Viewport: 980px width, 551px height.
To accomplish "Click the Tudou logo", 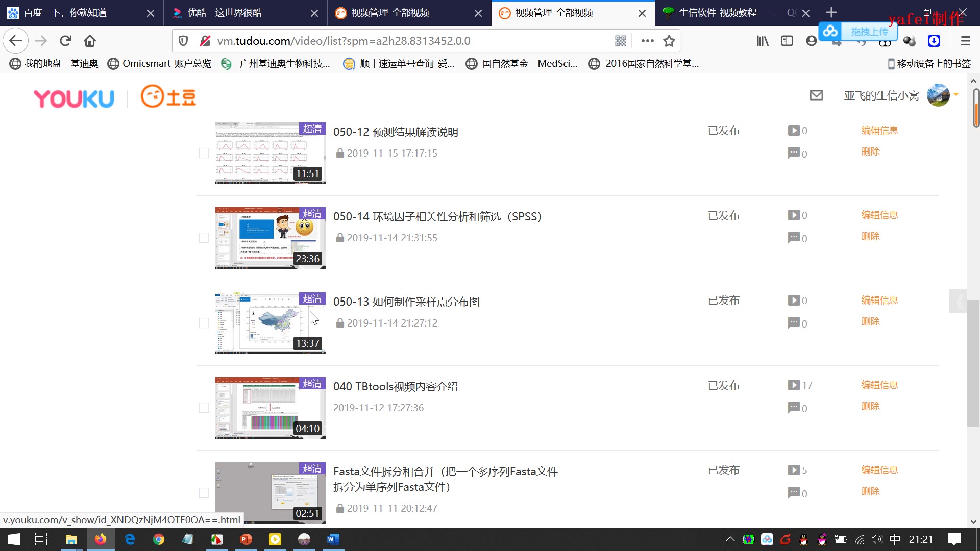I will (168, 97).
